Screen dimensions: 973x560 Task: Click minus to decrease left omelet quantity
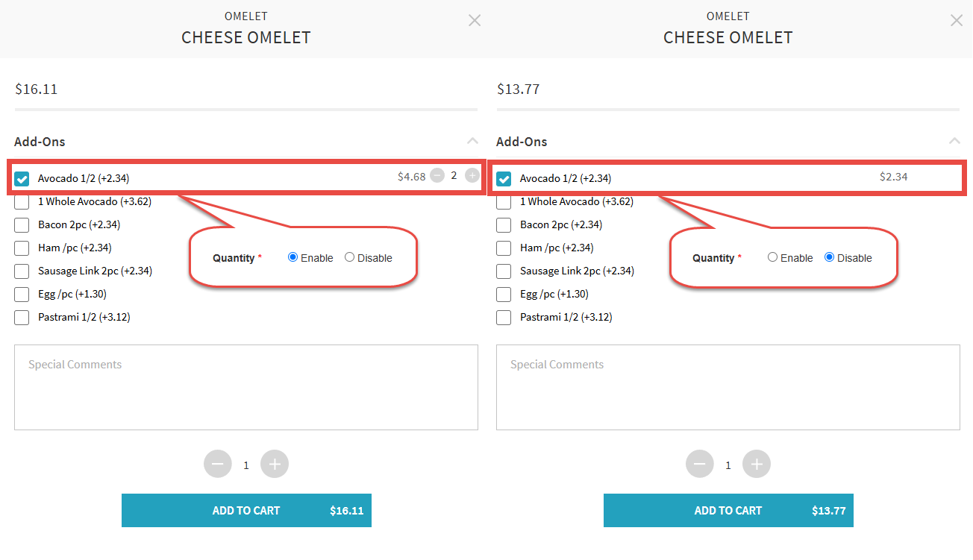point(218,465)
